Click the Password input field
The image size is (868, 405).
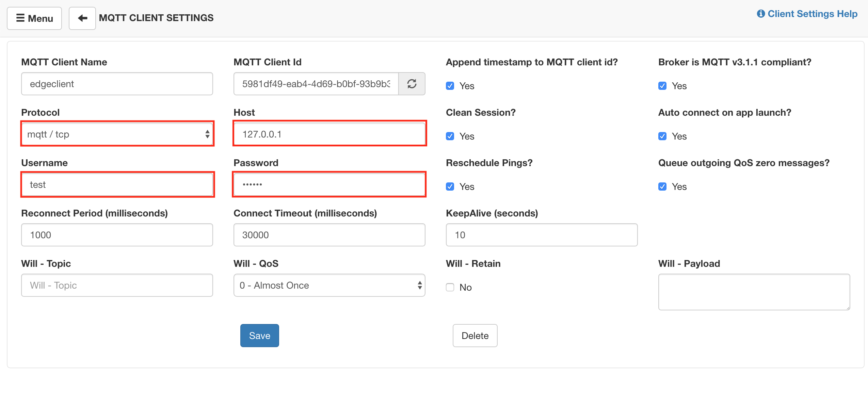(329, 184)
